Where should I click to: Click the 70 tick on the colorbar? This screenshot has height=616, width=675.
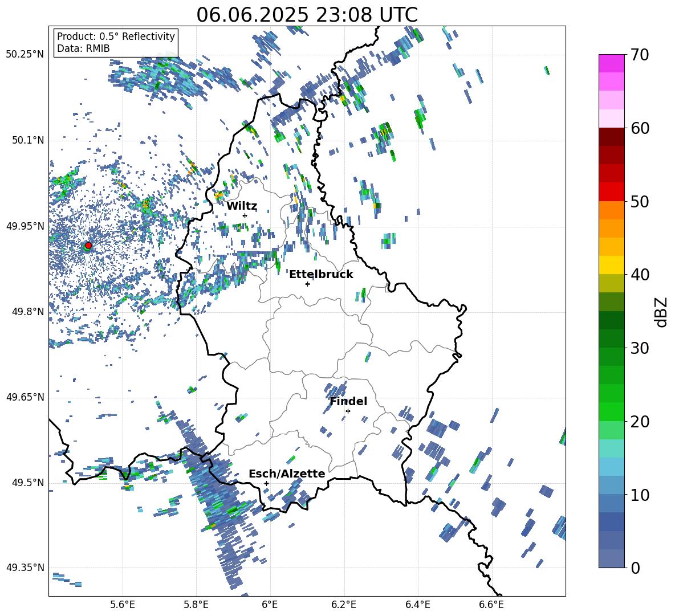[639, 55]
